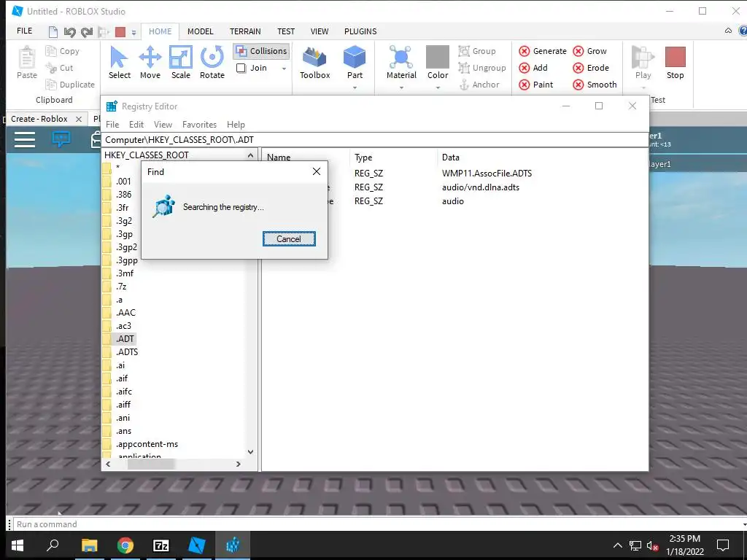Open the Material picker
Screen dimensions: 747x560
pos(401,63)
